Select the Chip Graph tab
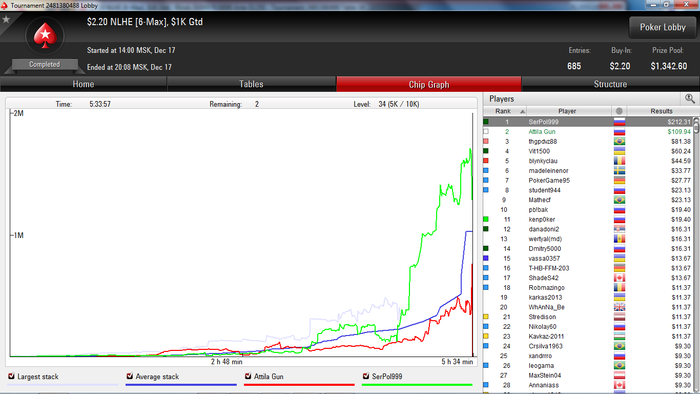700x394 pixels. pos(429,84)
